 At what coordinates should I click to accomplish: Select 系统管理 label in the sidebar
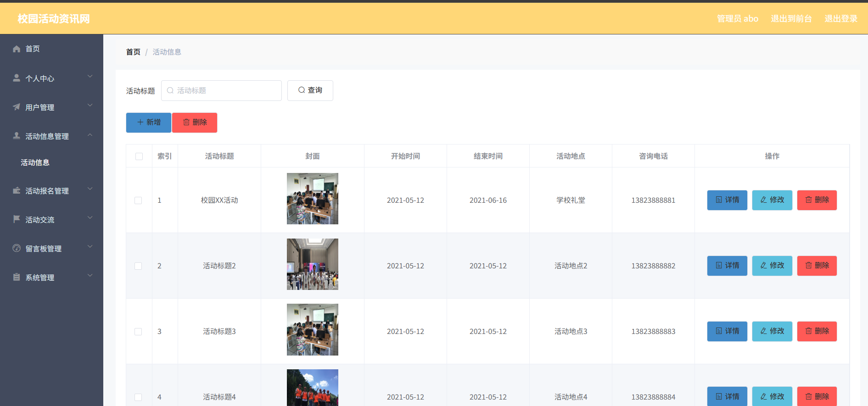tap(40, 278)
